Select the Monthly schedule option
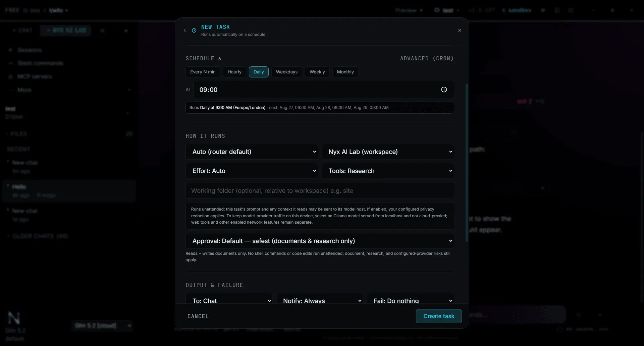The image size is (644, 346). pyautogui.click(x=345, y=72)
